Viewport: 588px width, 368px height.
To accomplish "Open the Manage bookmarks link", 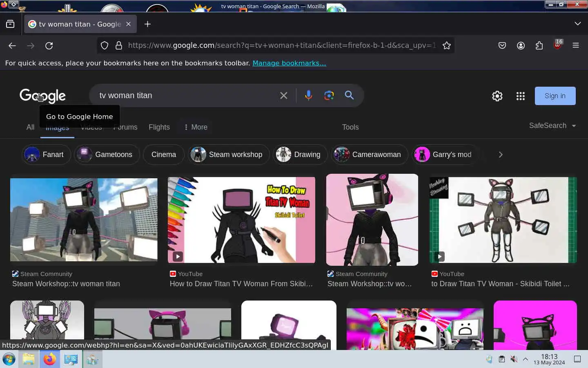I will point(289,63).
